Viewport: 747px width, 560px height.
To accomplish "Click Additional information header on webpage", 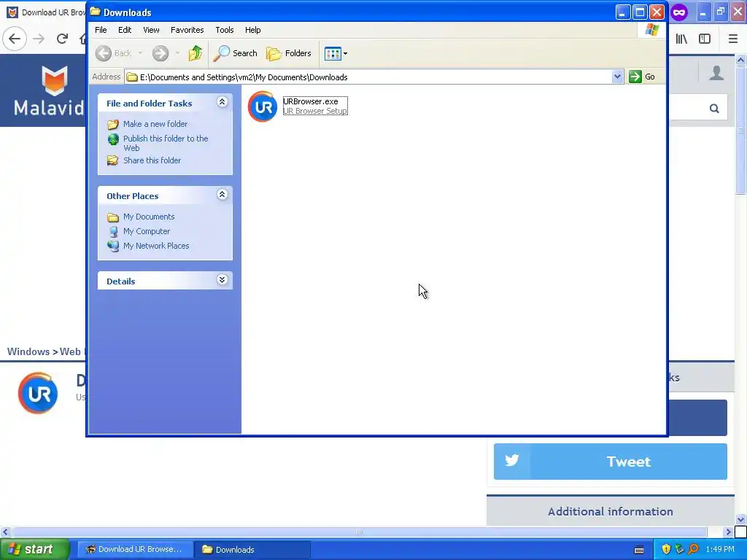I will click(x=611, y=511).
